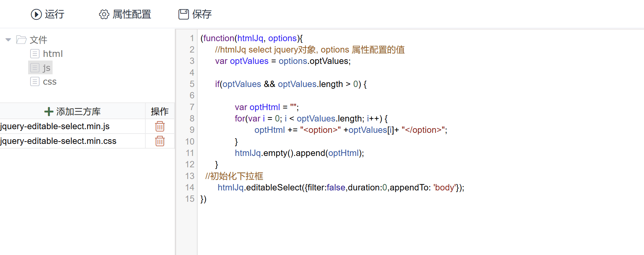Click line number 5 in gutter

[192, 84]
